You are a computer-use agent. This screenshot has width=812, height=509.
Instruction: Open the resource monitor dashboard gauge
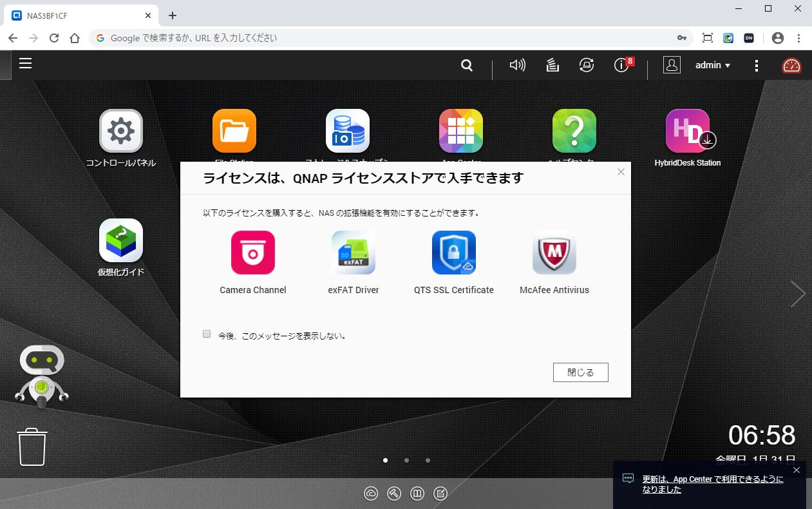(x=791, y=65)
